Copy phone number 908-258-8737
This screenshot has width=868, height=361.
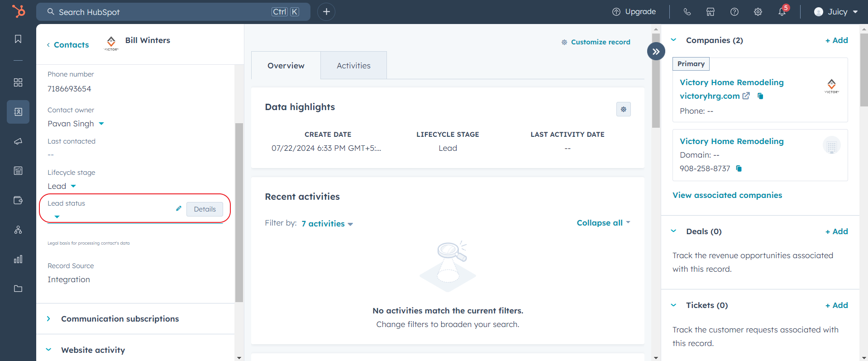pos(739,168)
